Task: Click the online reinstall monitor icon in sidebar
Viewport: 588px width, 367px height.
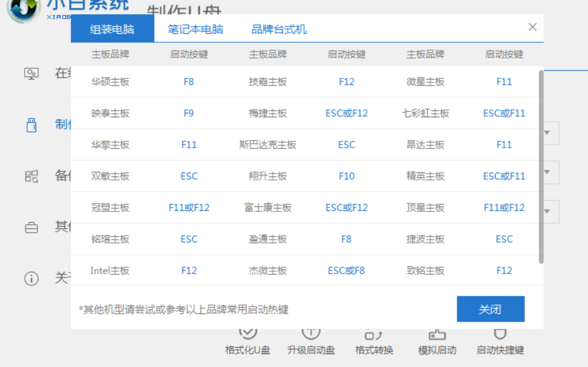Action: point(32,73)
